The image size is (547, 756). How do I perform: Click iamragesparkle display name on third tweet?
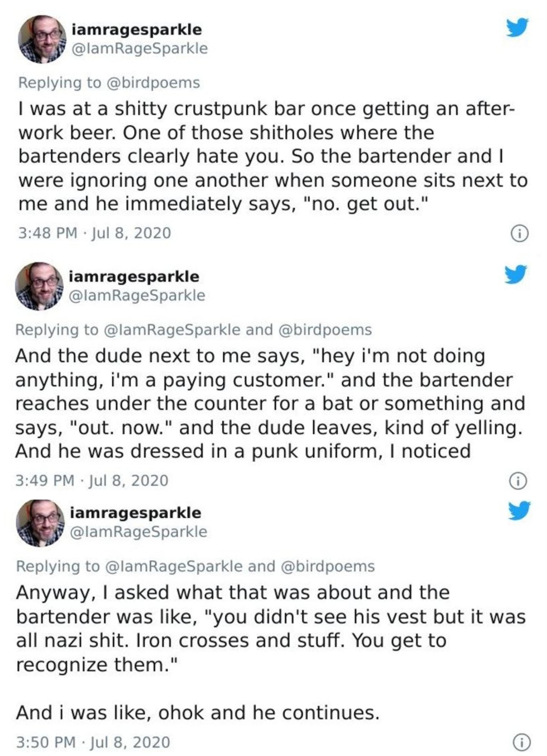pyautogui.click(x=136, y=513)
